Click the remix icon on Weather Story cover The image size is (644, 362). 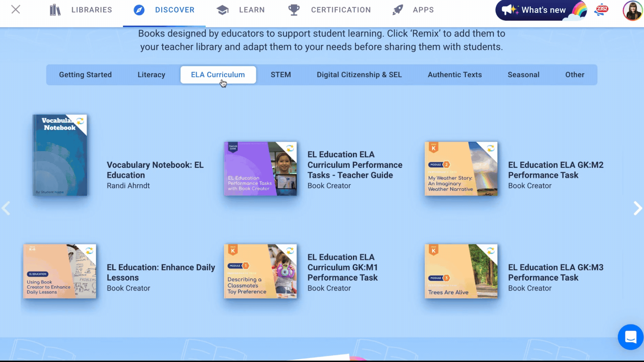(490, 148)
